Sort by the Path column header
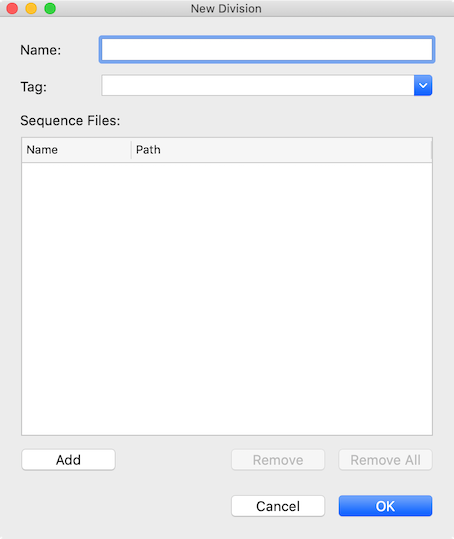 click(281, 150)
